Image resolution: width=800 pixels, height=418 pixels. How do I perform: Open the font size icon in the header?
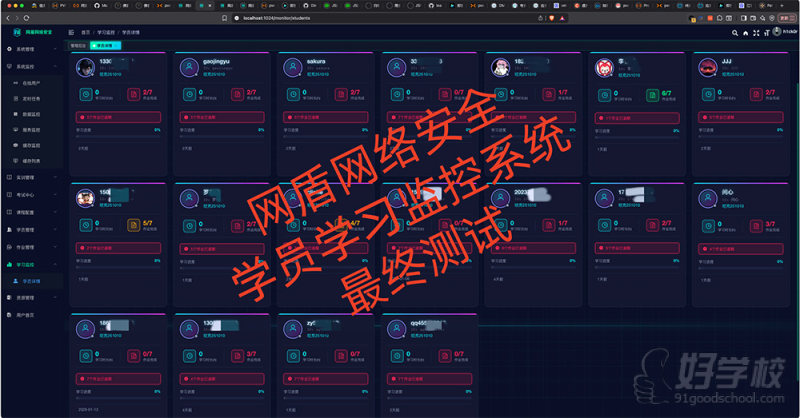(766, 33)
